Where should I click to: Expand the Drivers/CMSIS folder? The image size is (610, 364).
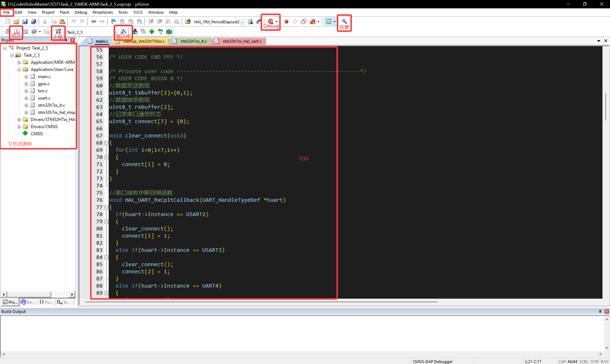point(19,127)
